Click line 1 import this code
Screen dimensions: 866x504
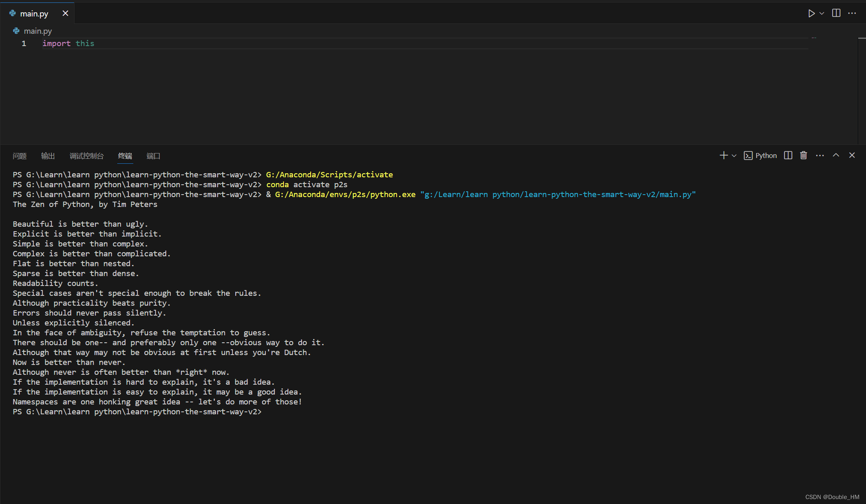click(68, 44)
